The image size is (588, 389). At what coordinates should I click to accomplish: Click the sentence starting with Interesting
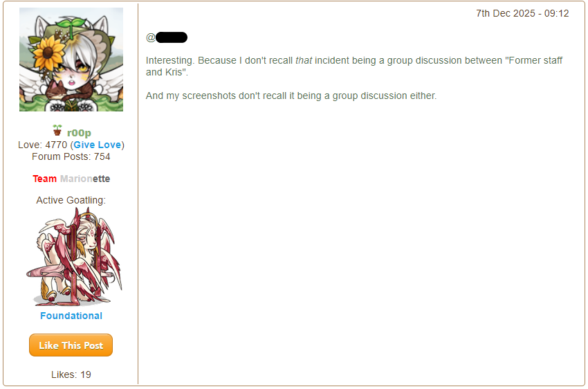tap(354, 66)
